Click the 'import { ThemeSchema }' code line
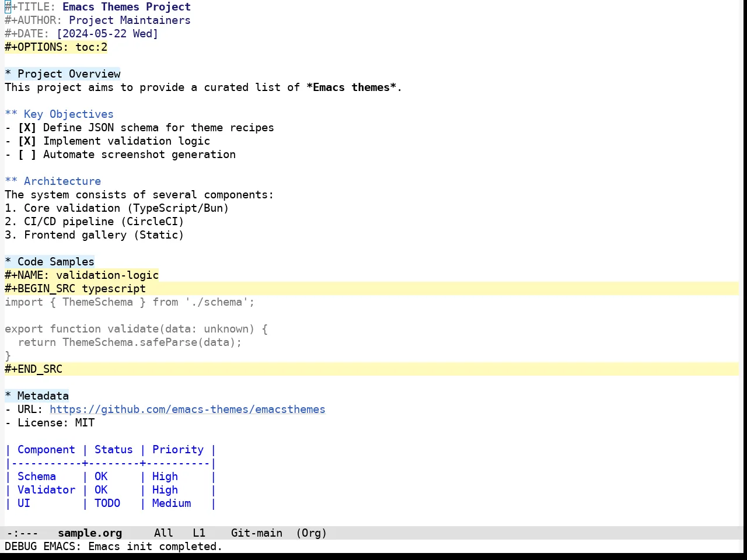 click(x=130, y=302)
